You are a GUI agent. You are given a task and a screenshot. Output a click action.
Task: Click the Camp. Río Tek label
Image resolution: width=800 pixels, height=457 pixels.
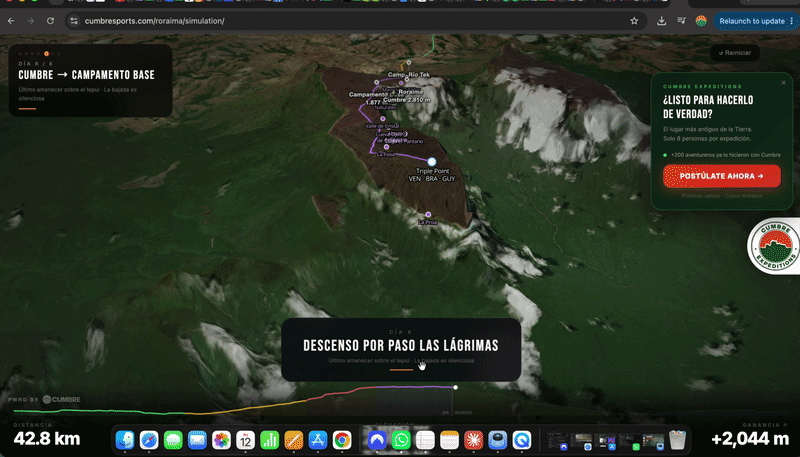pos(409,74)
